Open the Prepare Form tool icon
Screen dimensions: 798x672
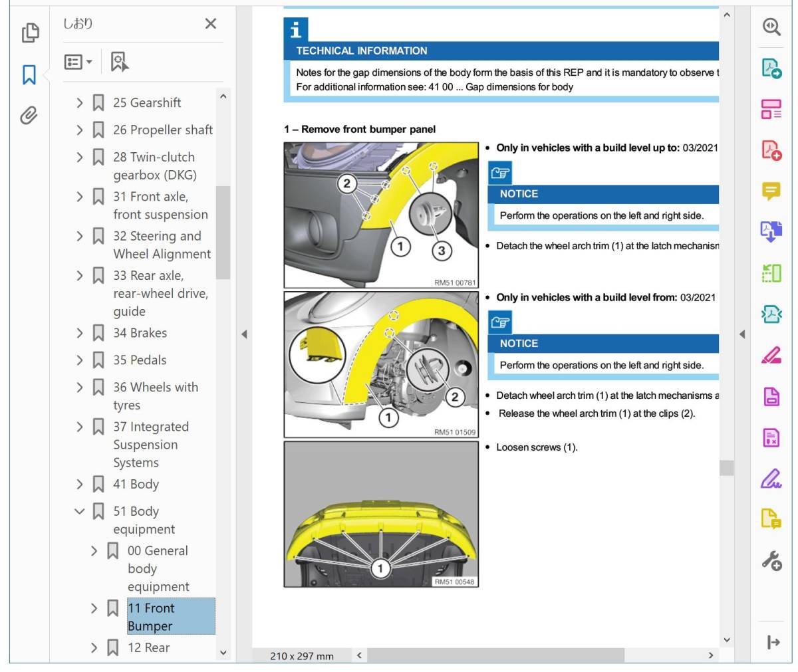pyautogui.click(x=771, y=437)
